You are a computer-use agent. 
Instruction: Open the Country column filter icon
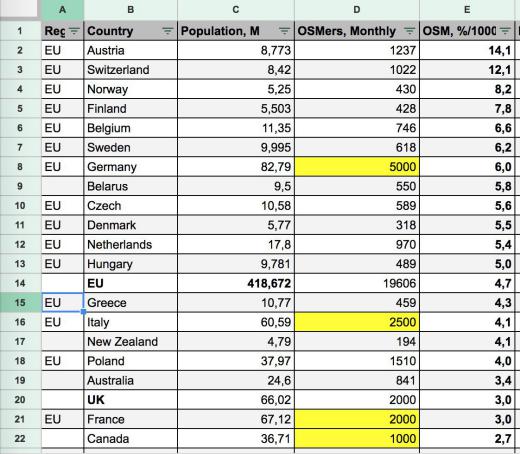(168, 31)
